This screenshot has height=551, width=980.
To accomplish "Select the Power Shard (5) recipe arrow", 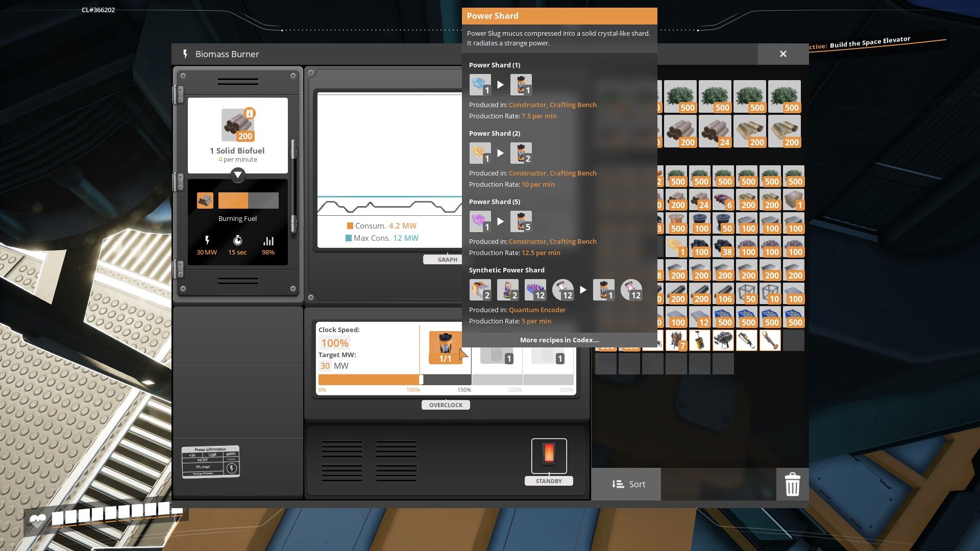I will (500, 220).
